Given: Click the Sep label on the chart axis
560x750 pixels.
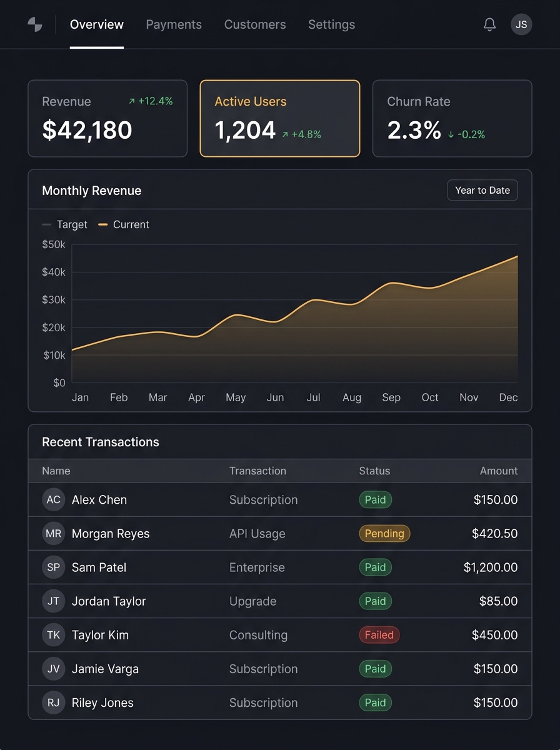Looking at the screenshot, I should tap(391, 397).
